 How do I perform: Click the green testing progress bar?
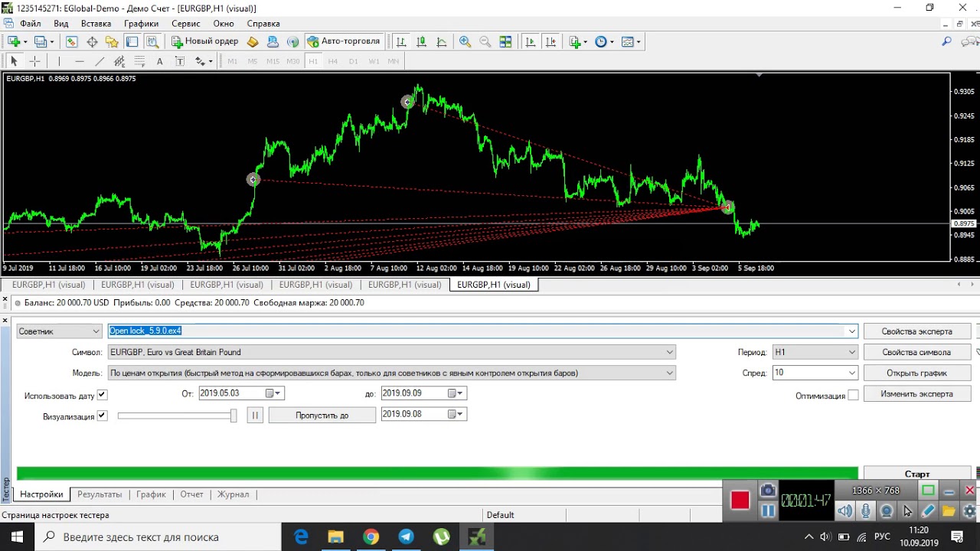point(437,474)
